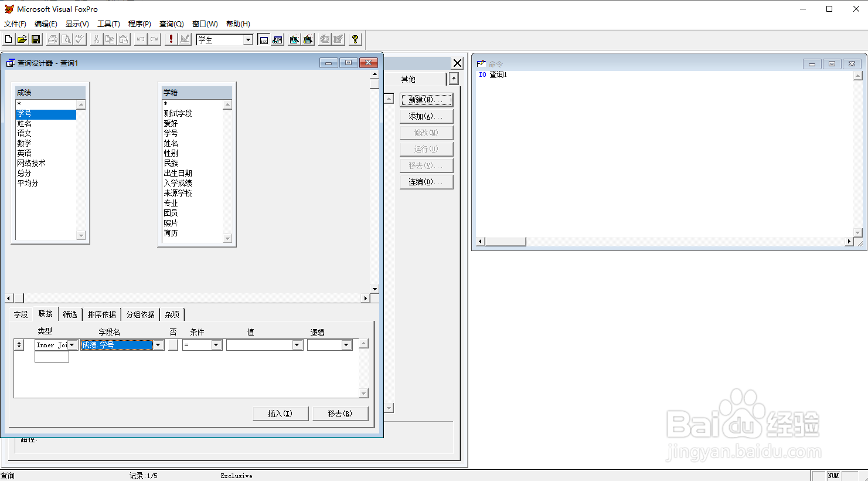Click the New file toolbar icon
This screenshot has width=868, height=481.
(9, 39)
